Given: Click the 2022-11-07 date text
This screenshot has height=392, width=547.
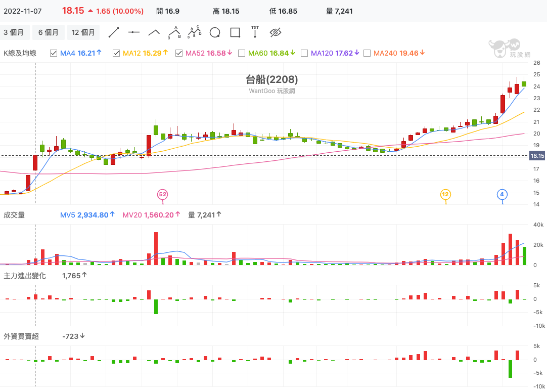Looking at the screenshot, I should pos(23,11).
